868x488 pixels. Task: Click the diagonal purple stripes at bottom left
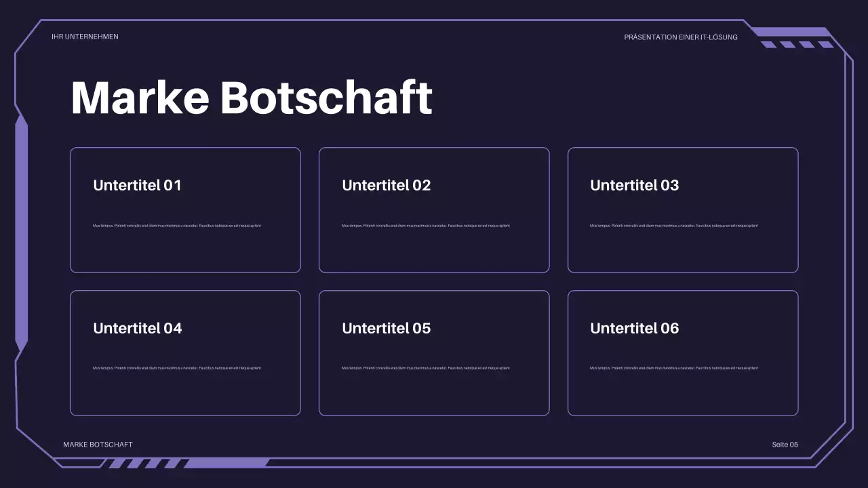click(x=144, y=464)
